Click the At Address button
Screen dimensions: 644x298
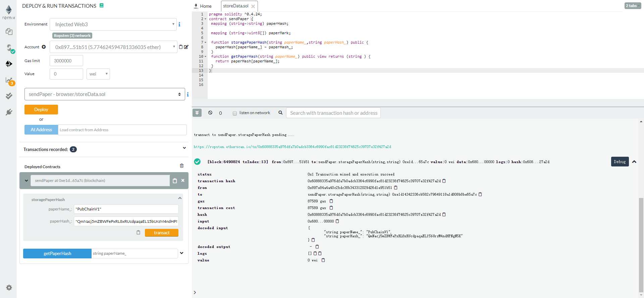tap(41, 130)
